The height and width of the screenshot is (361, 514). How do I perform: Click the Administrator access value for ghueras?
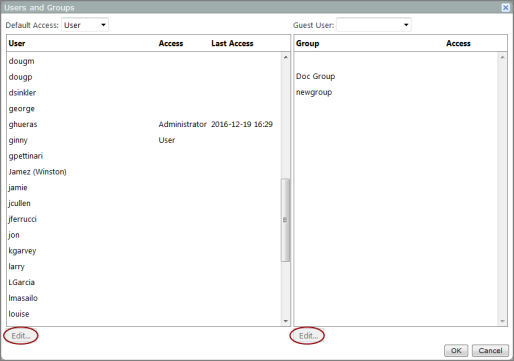coord(182,124)
